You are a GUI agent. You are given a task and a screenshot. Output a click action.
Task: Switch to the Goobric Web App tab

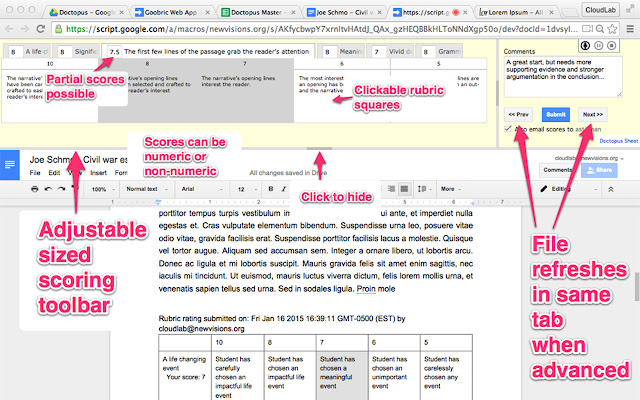pos(171,13)
